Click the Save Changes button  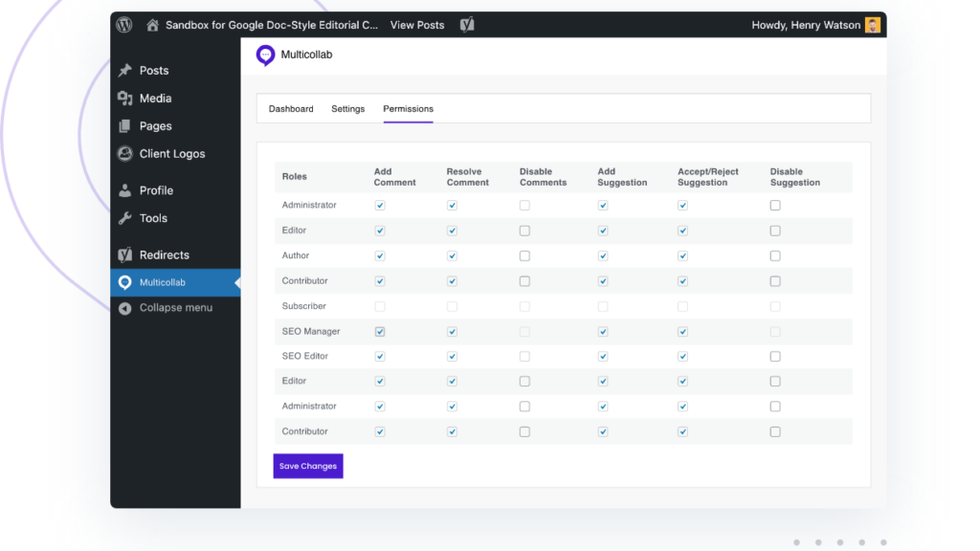pyautogui.click(x=308, y=466)
